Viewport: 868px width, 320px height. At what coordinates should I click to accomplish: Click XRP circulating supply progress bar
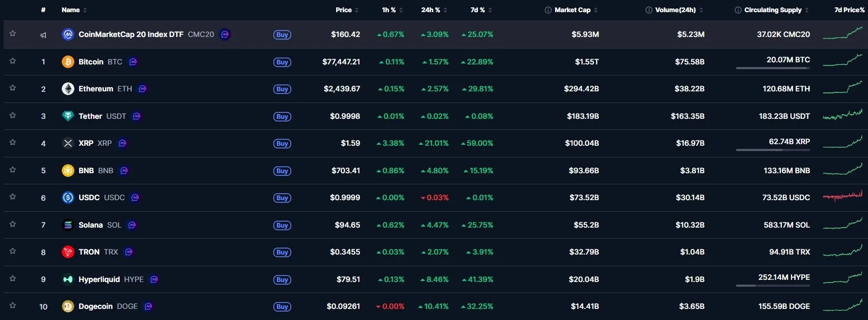(773, 150)
